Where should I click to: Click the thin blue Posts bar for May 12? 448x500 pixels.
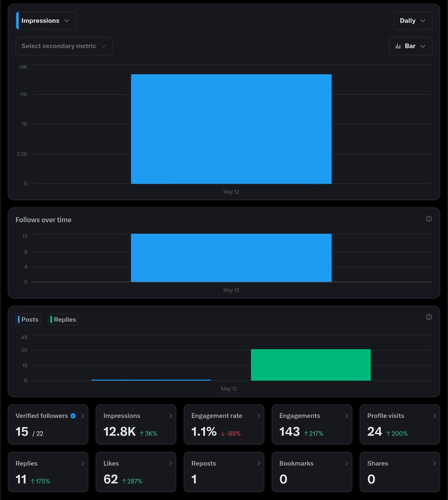151,380
